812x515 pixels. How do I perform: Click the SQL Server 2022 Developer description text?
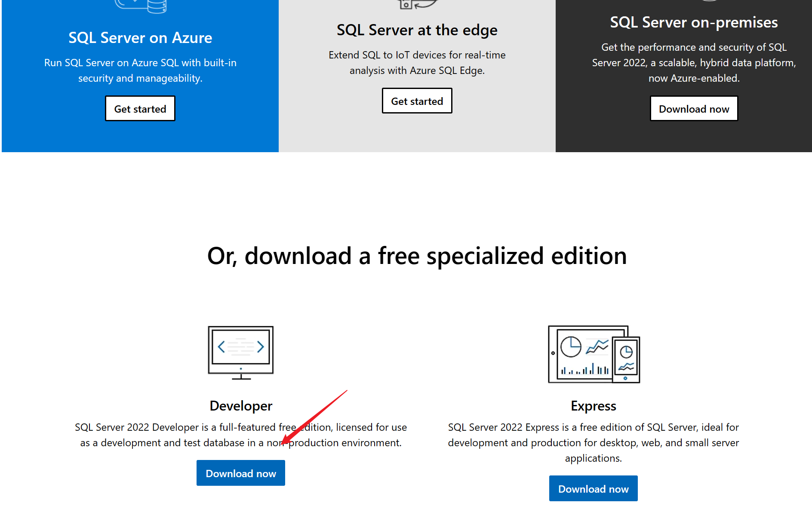click(241, 435)
